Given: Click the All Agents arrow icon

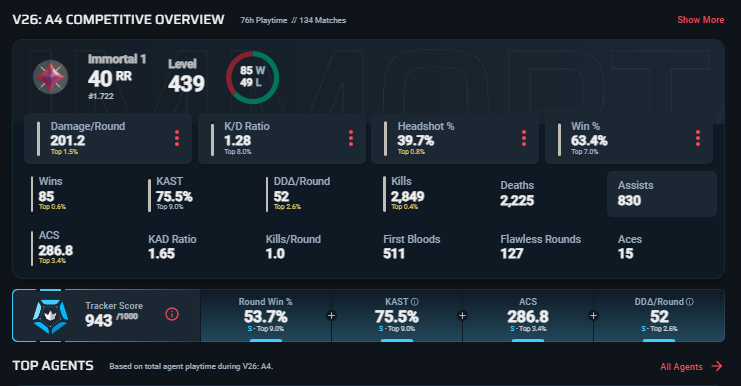Looking at the screenshot, I should pyautogui.click(x=717, y=366).
